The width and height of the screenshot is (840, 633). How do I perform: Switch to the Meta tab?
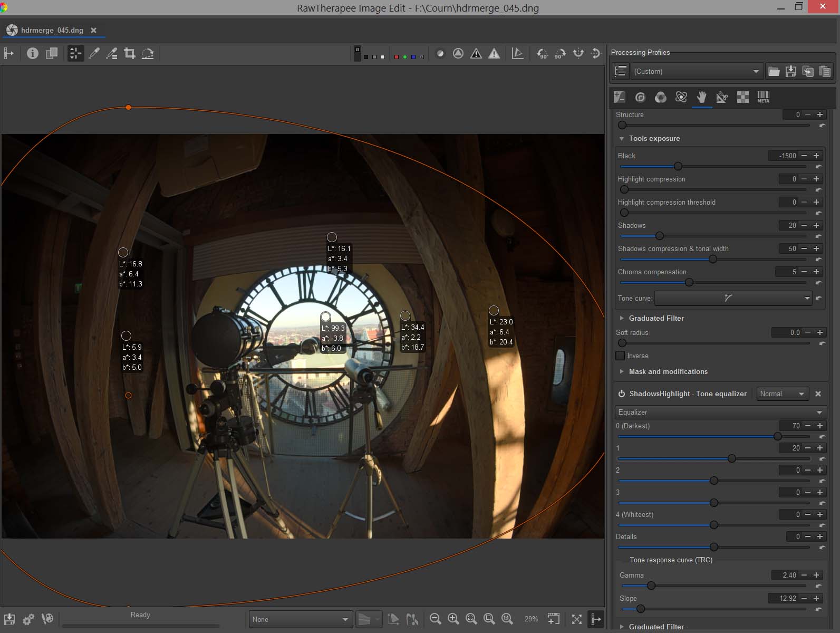[763, 97]
